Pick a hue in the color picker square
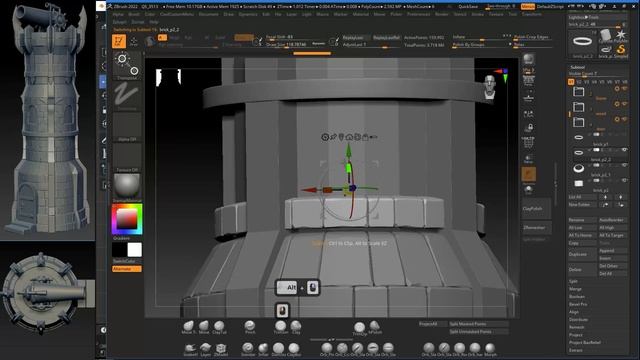The height and width of the screenshot is (360, 640). (x=127, y=219)
